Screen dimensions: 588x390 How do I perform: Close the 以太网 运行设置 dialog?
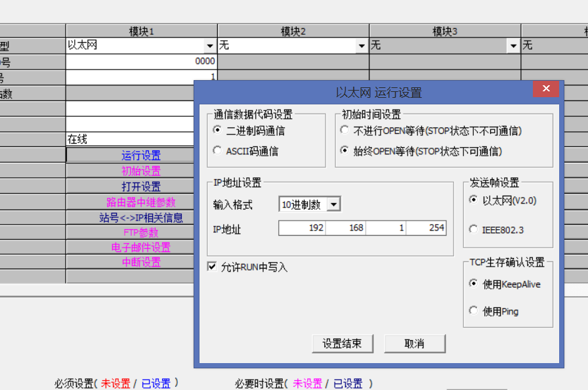pyautogui.click(x=545, y=89)
